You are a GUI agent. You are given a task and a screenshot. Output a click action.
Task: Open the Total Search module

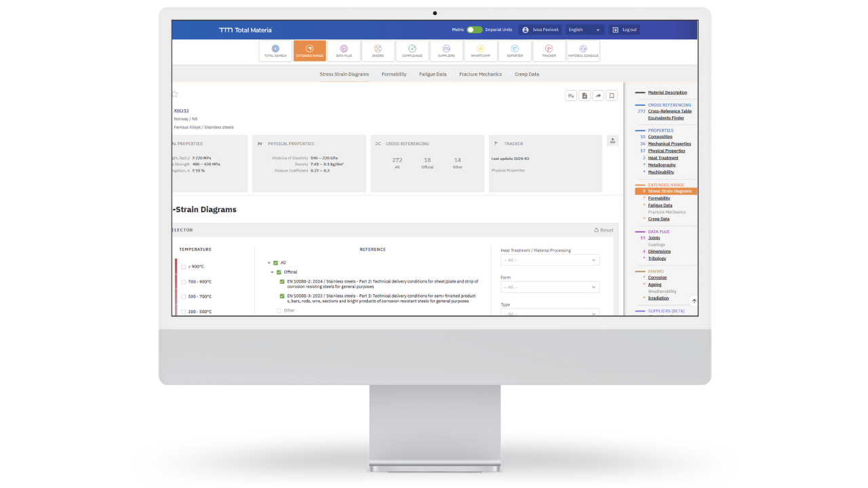275,51
